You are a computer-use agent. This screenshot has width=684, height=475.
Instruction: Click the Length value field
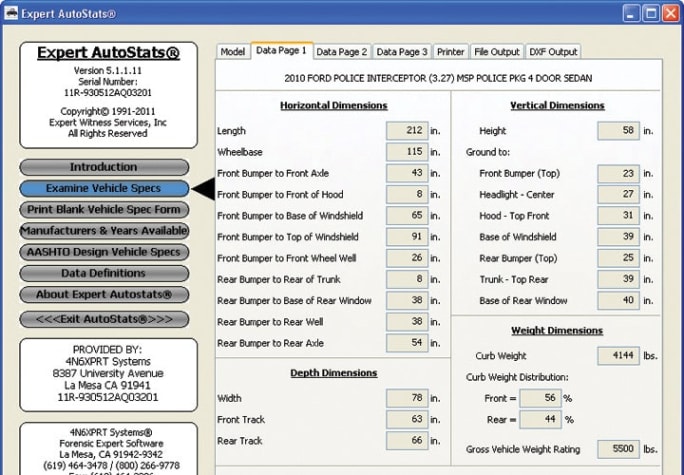[x=406, y=131]
